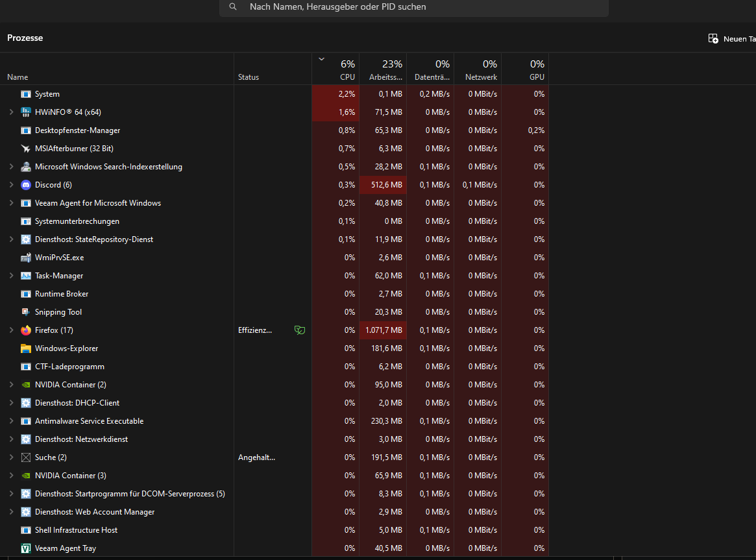This screenshot has height=560, width=756.
Task: Click the search magnifier icon
Action: click(233, 6)
